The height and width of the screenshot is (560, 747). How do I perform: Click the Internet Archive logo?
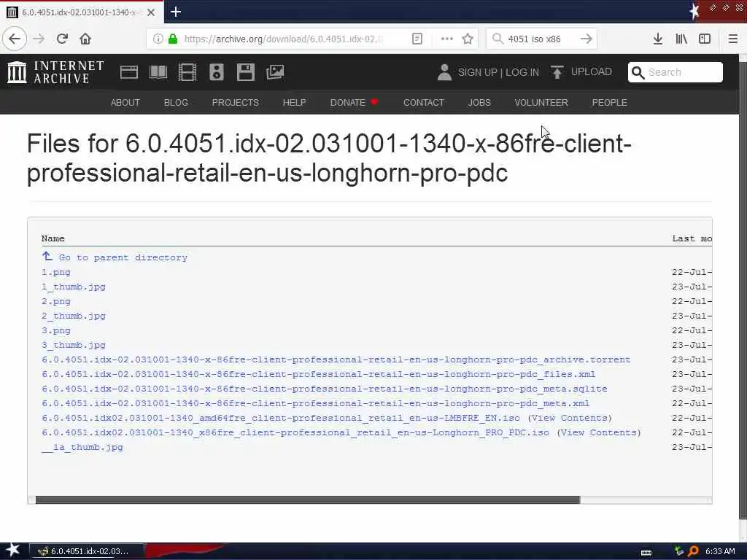point(55,72)
